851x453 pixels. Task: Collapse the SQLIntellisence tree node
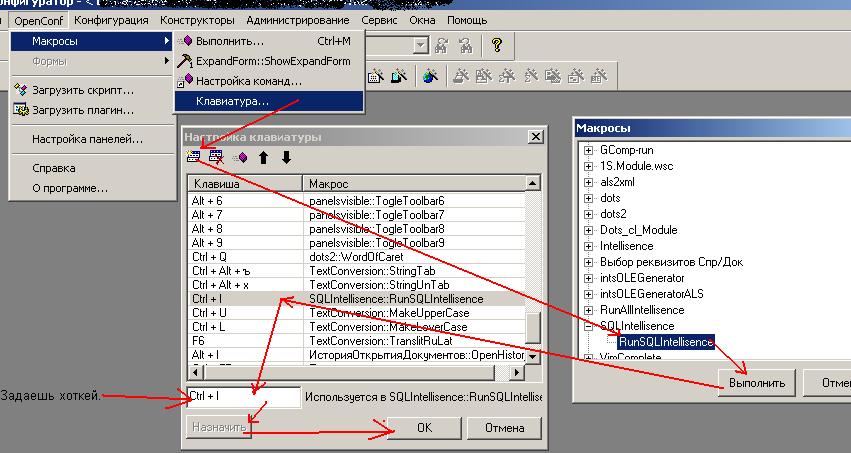tap(589, 326)
